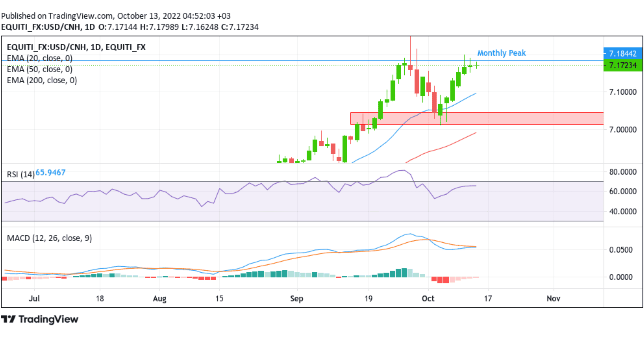Click the red shaded support zone rectangle
Screen dimensions: 644x338
click(x=477, y=118)
